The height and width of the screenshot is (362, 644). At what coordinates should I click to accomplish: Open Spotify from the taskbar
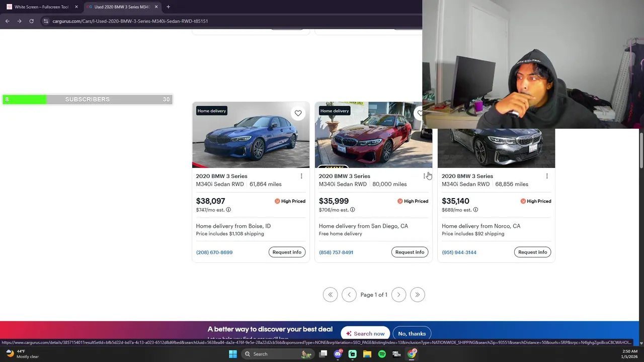tap(382, 354)
